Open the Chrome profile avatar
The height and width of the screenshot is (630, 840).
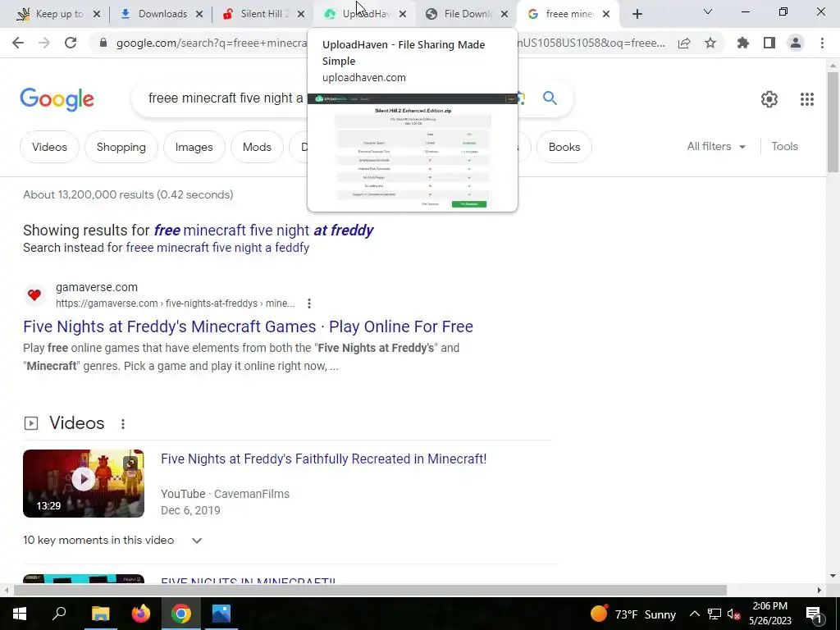pyautogui.click(x=796, y=43)
